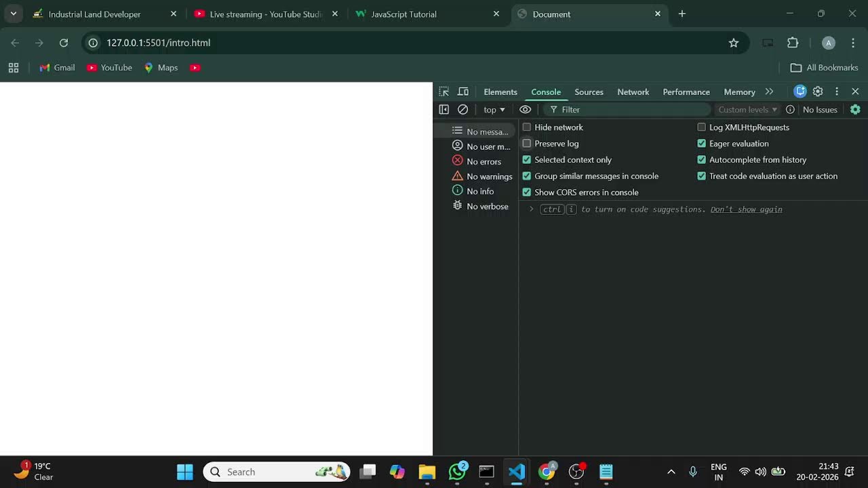
Task: Show hidden system tray icons chevron
Action: (671, 472)
